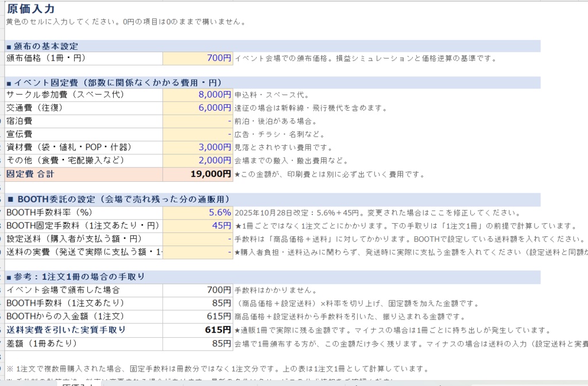Click the ■参考:1注文1冊の場合の手取り header
This screenshot has height=386, width=588.
[273, 276]
